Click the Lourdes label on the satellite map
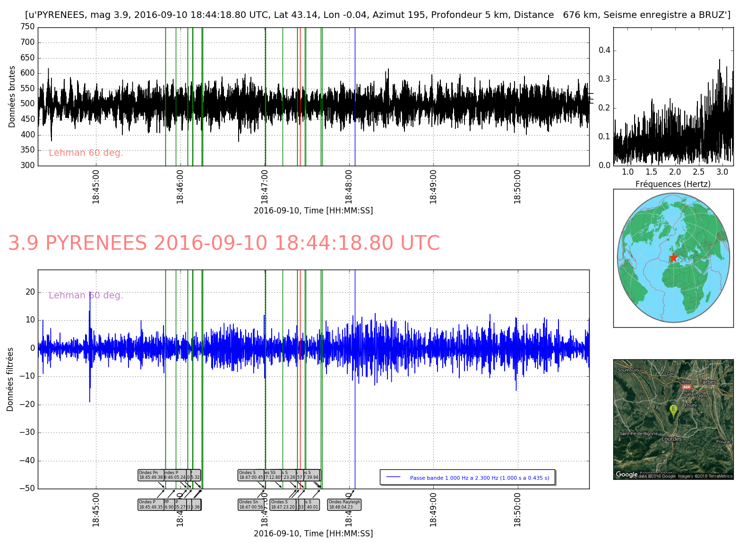This screenshot has width=756, height=543. click(x=671, y=439)
